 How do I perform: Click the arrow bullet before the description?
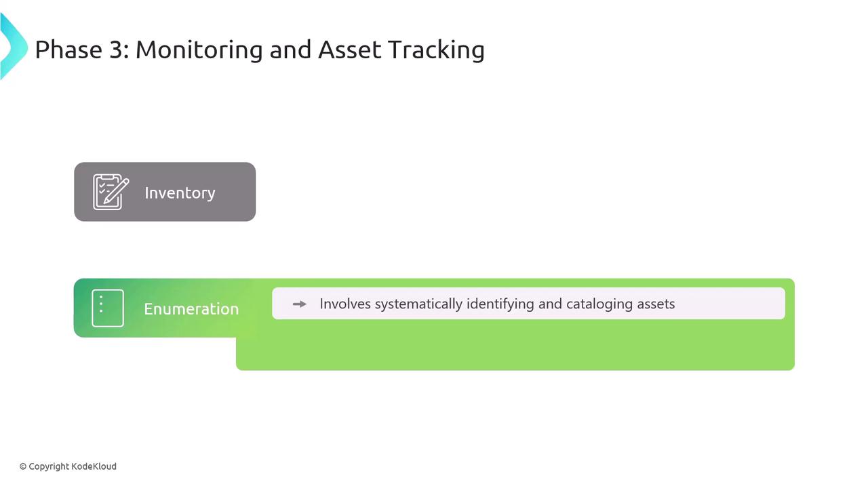pos(299,304)
